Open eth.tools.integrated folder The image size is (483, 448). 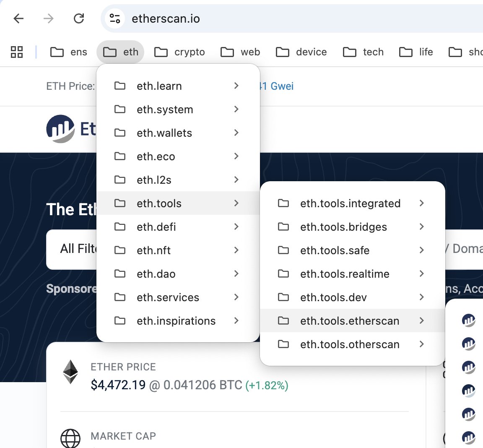352,203
